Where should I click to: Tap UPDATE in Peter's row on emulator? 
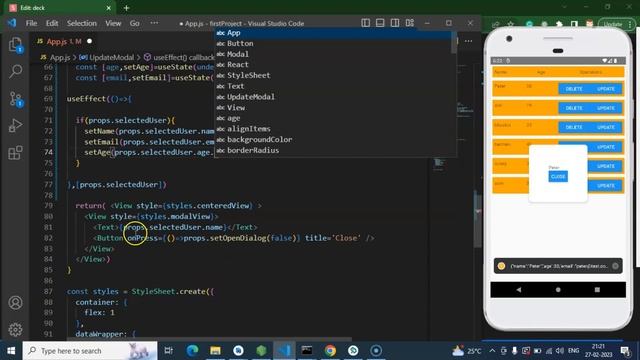606,89
